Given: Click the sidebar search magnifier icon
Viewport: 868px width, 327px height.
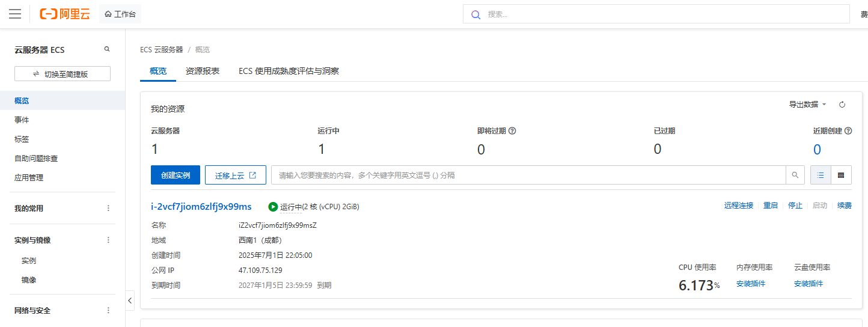Looking at the screenshot, I should tap(107, 49).
